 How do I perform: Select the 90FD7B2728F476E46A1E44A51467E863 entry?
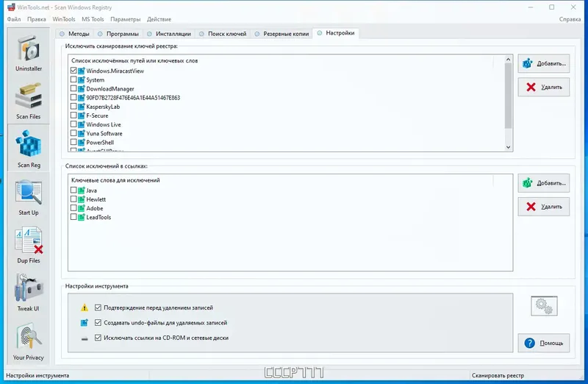click(133, 98)
